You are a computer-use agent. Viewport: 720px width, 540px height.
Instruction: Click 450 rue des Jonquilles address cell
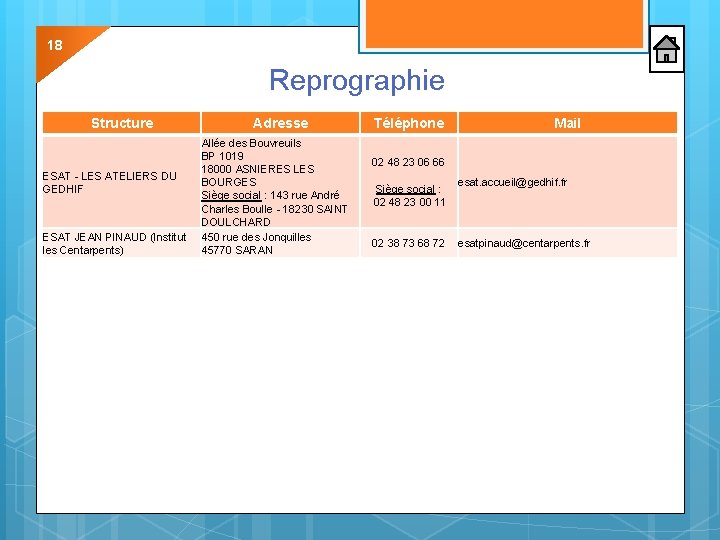pos(280,243)
